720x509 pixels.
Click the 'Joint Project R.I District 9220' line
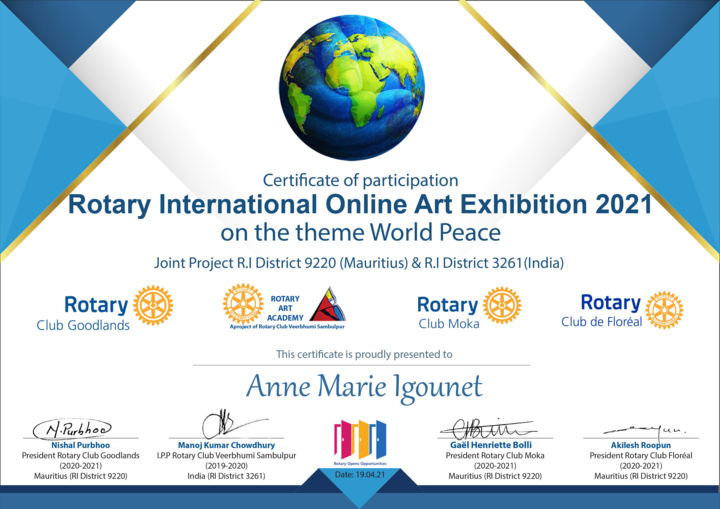(359, 263)
